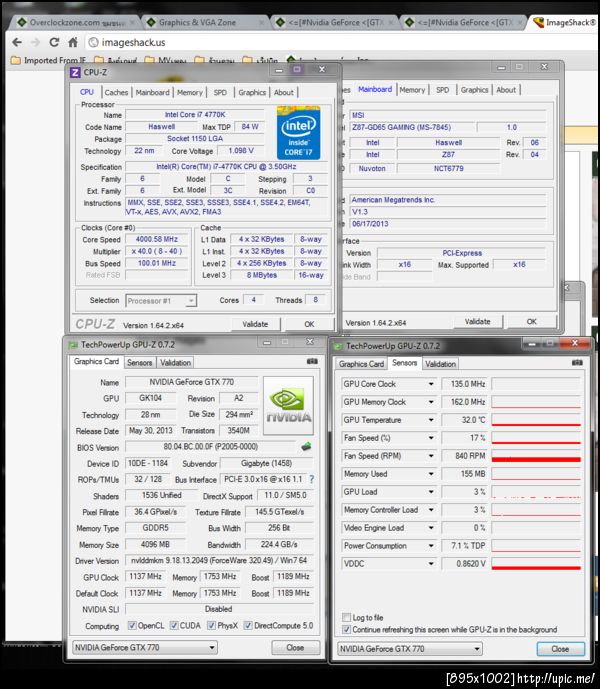
Task: Toggle the CUDA checkbox
Action: click(174, 625)
